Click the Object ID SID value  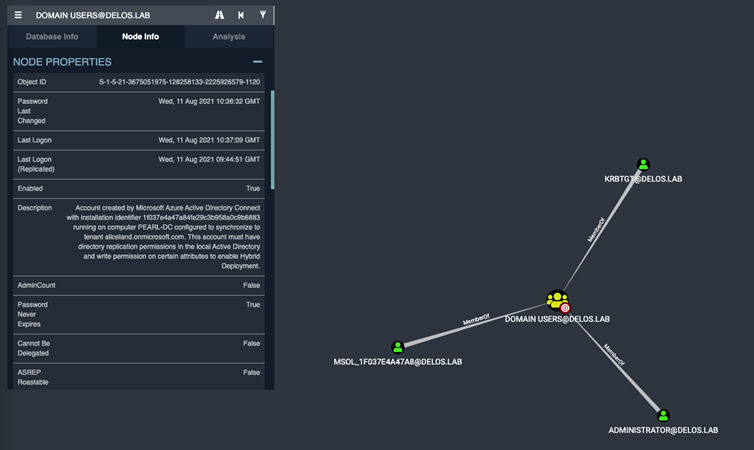pos(179,82)
